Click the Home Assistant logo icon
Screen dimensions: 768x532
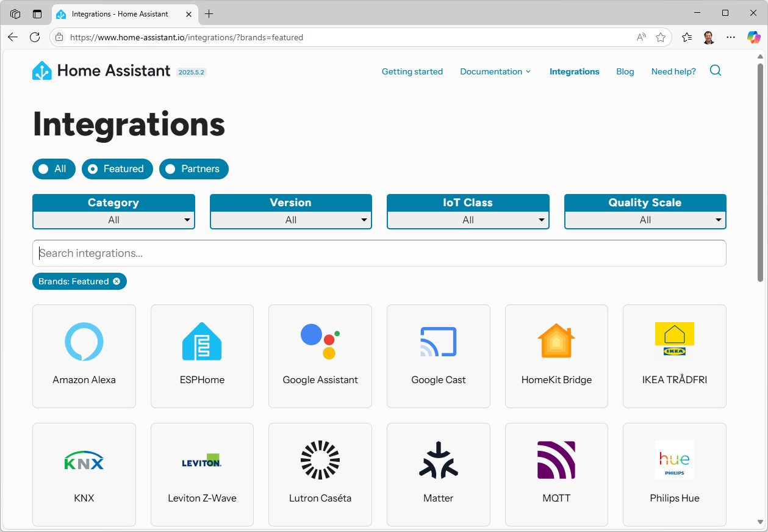[x=42, y=71]
